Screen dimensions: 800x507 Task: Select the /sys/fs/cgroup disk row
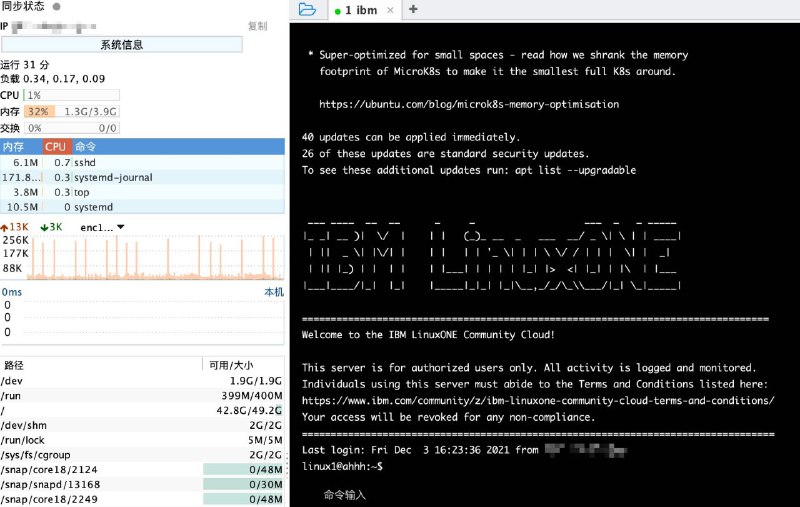coord(142,454)
